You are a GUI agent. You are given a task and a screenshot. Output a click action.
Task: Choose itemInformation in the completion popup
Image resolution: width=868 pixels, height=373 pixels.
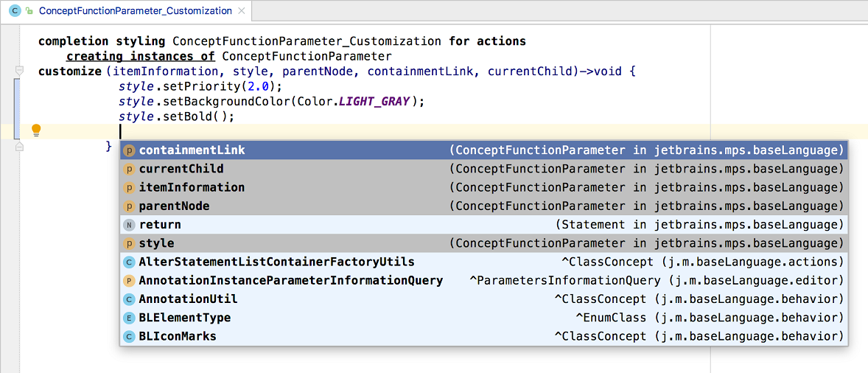[192, 187]
